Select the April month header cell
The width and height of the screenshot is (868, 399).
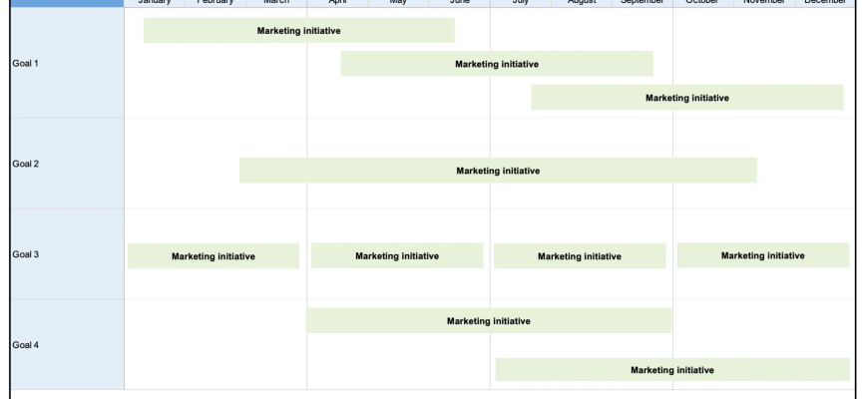337,3
